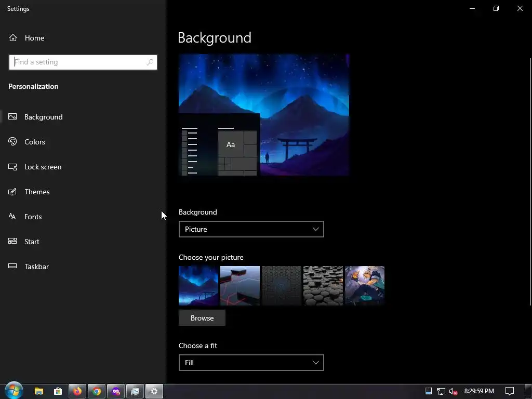Screen dimensions: 532x399
Task: Minimize the Settings window
Action: [472, 8]
